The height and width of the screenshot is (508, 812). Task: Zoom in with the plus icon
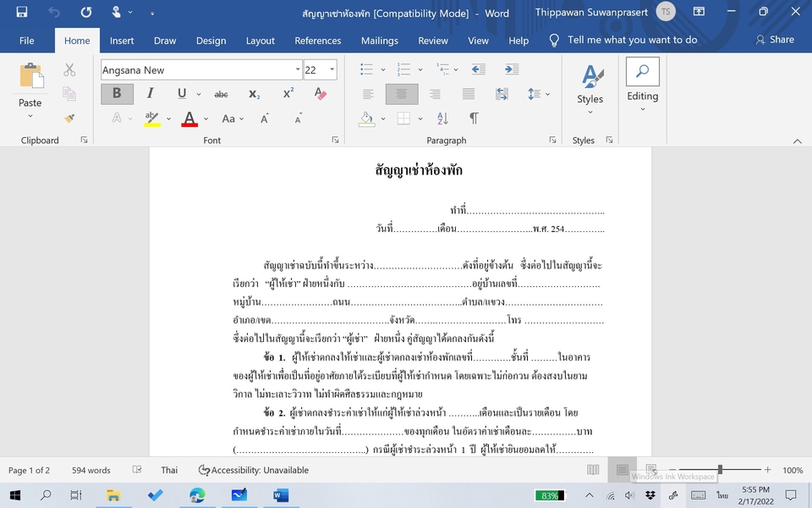click(767, 470)
